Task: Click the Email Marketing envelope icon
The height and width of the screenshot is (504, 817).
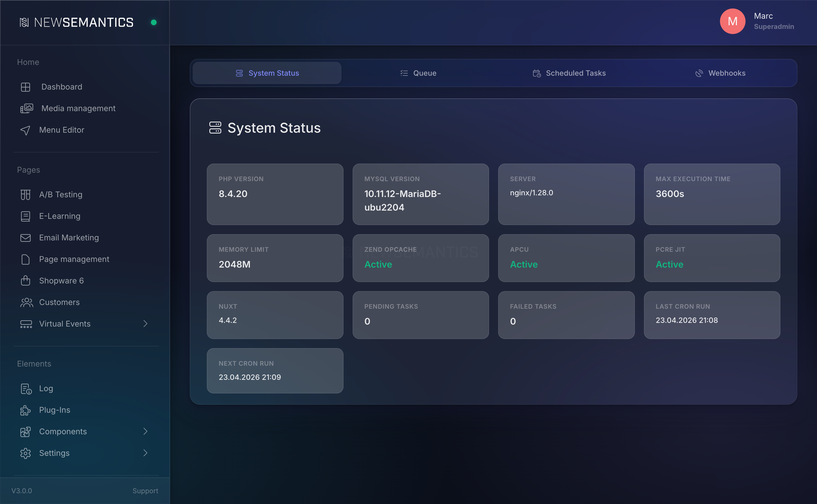Action: coord(25,238)
